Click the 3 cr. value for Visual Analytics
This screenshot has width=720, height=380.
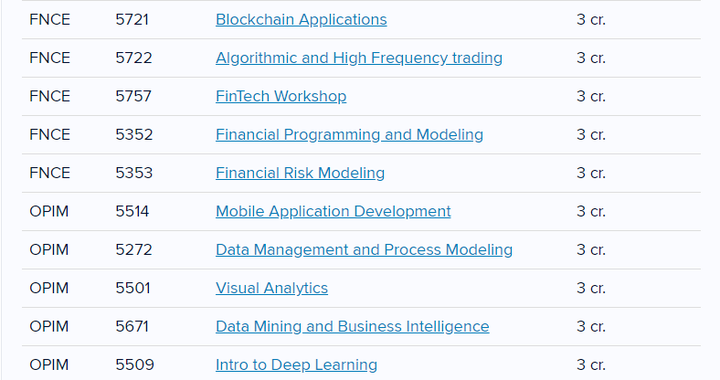click(591, 288)
